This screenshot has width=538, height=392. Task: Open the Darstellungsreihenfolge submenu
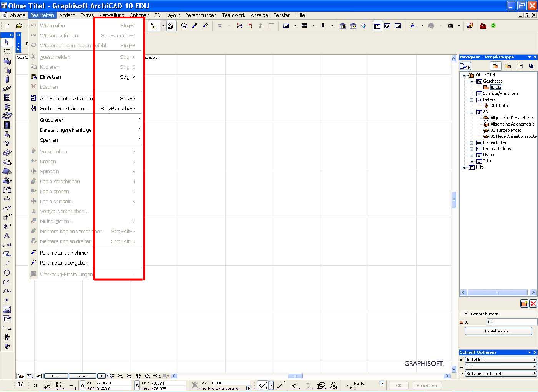[x=85, y=130]
